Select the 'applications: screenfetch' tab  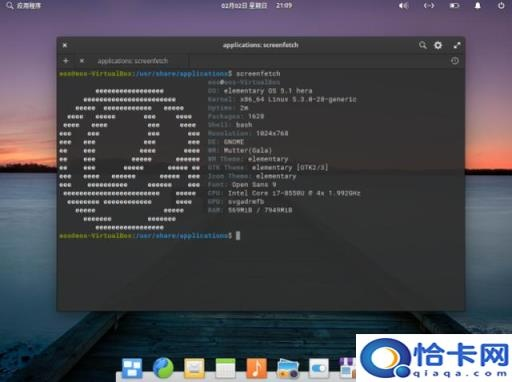pyautogui.click(x=133, y=61)
